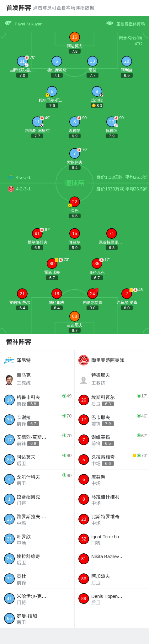Open coach 谢马克 photo thumbnail
Screen dimensions: 149x644
click(9, 380)
